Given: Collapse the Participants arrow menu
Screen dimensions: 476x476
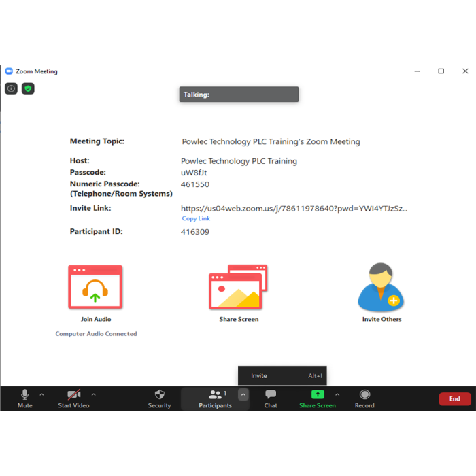Looking at the screenshot, I should click(243, 394).
